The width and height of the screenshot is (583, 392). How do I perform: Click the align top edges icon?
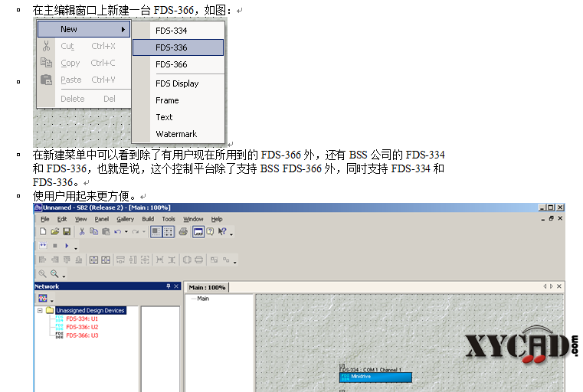[x=67, y=260]
